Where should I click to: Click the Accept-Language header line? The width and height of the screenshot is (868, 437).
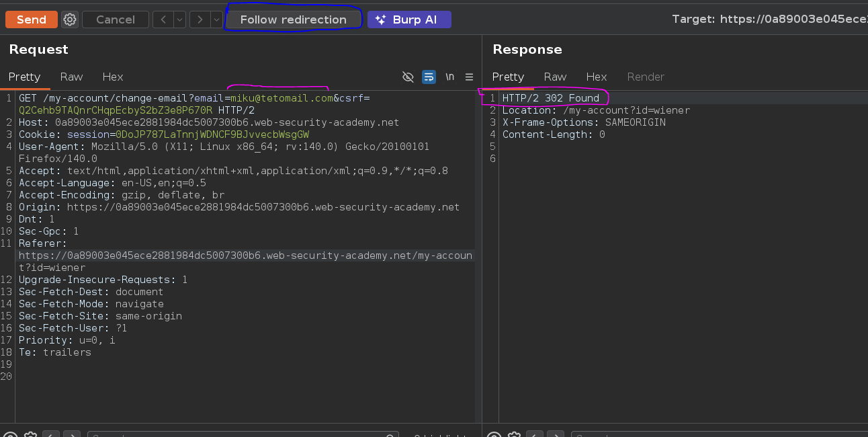112,183
